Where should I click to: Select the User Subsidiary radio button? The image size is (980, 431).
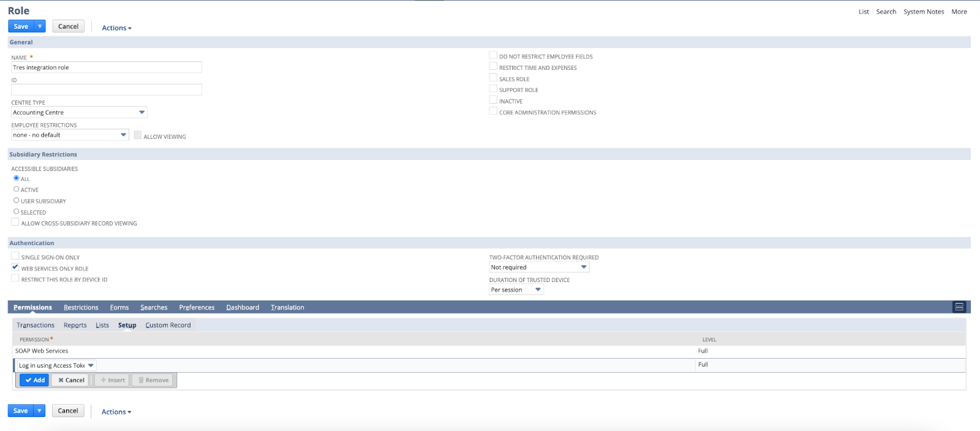pyautogui.click(x=17, y=200)
